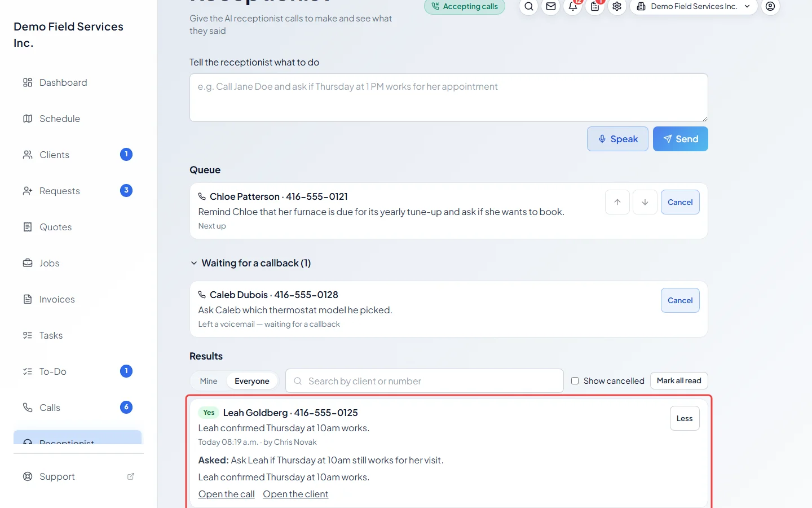Click Mark all read button

point(679,381)
